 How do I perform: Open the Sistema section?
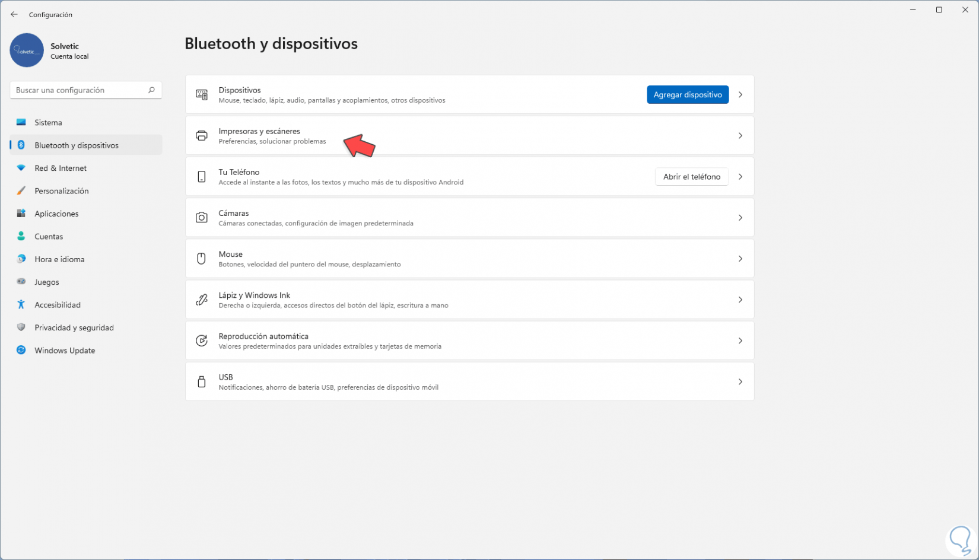[48, 123]
